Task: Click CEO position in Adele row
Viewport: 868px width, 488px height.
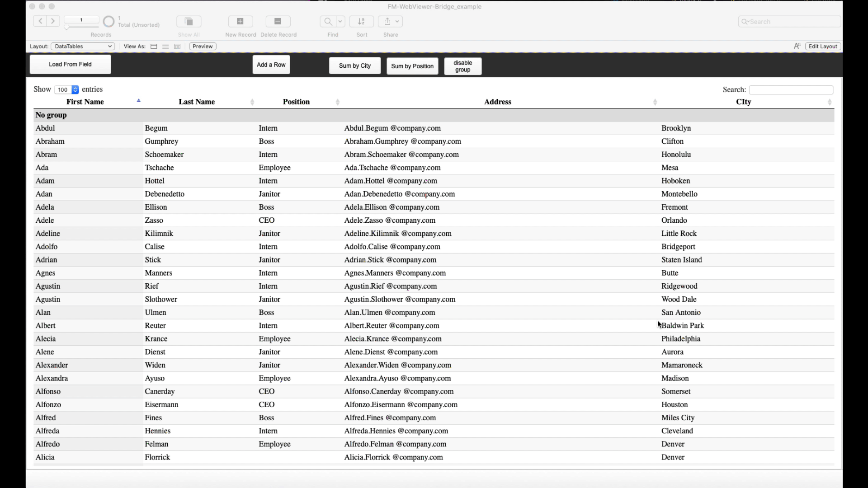Action: coord(267,221)
